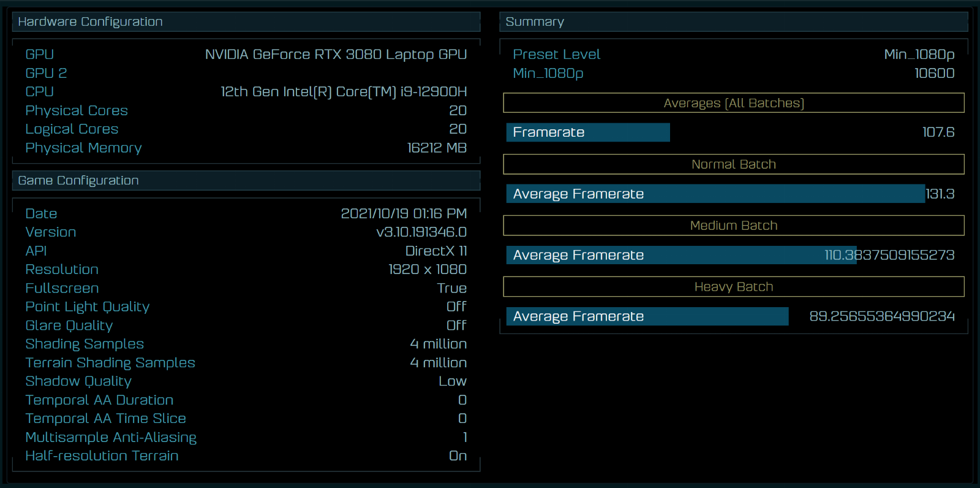Click the 10600 score value
The image size is (980, 488).
coord(935,73)
